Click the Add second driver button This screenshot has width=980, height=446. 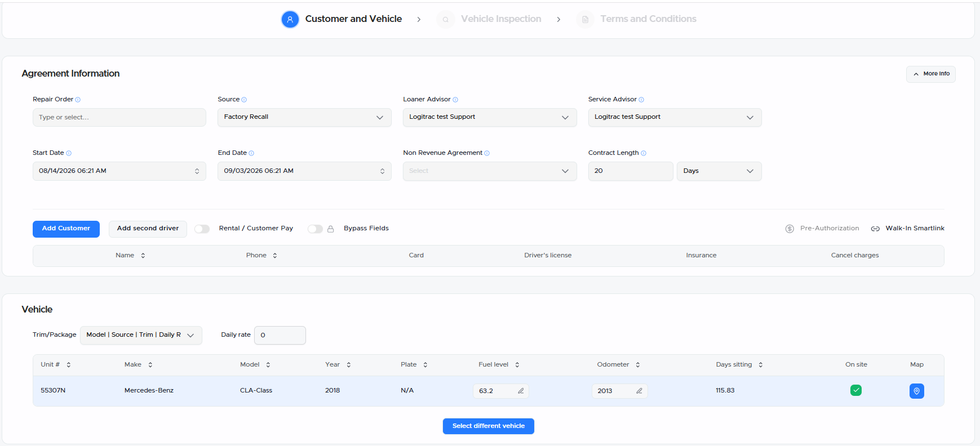(x=148, y=229)
